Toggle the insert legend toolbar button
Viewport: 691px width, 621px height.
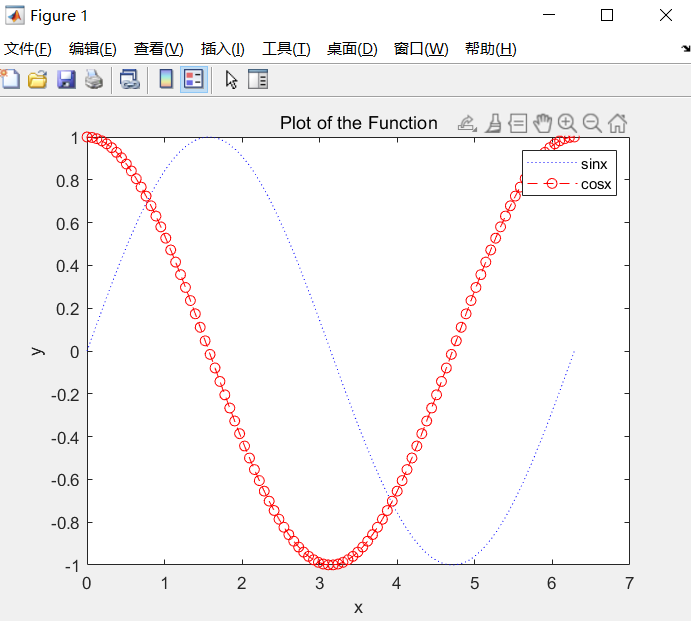[x=194, y=80]
